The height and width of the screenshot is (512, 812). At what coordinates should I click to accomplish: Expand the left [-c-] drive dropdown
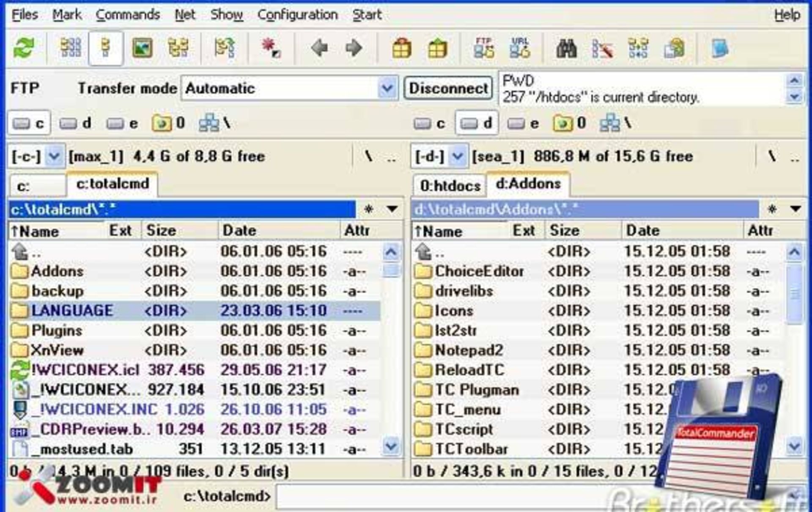[x=54, y=156]
